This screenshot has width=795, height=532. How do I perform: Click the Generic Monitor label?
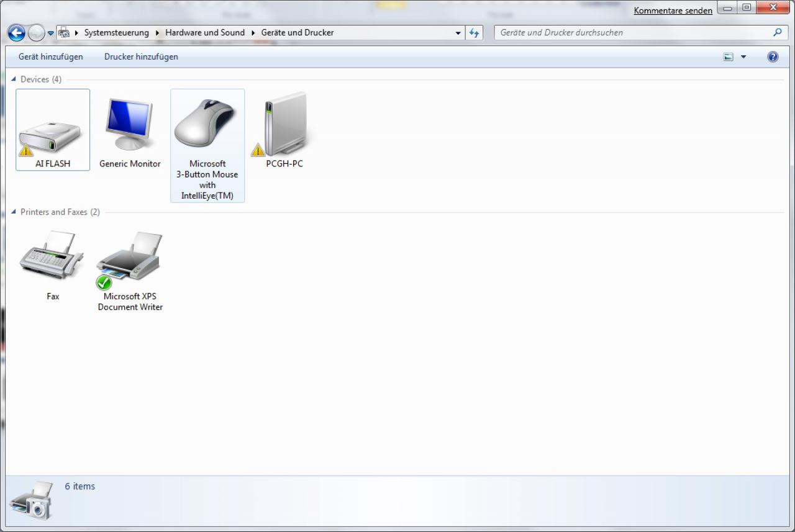pyautogui.click(x=130, y=164)
